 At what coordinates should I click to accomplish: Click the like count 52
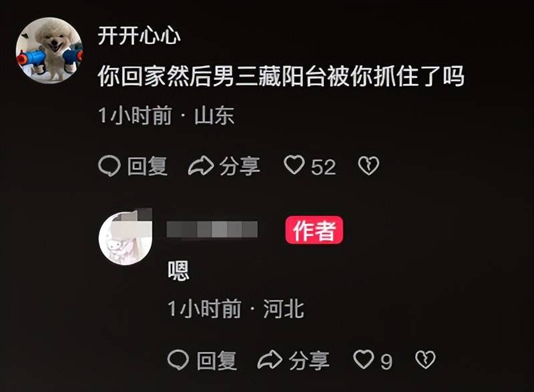click(324, 167)
